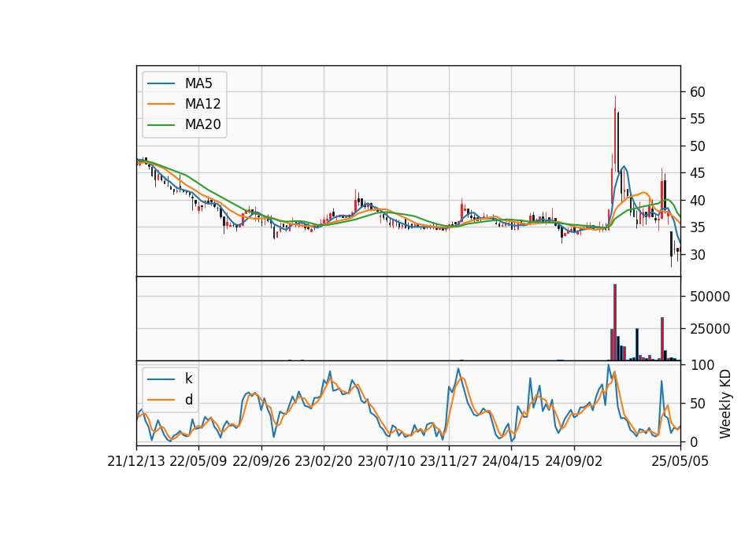Click the 100 KD axis label
756x543 pixels.
point(702,365)
